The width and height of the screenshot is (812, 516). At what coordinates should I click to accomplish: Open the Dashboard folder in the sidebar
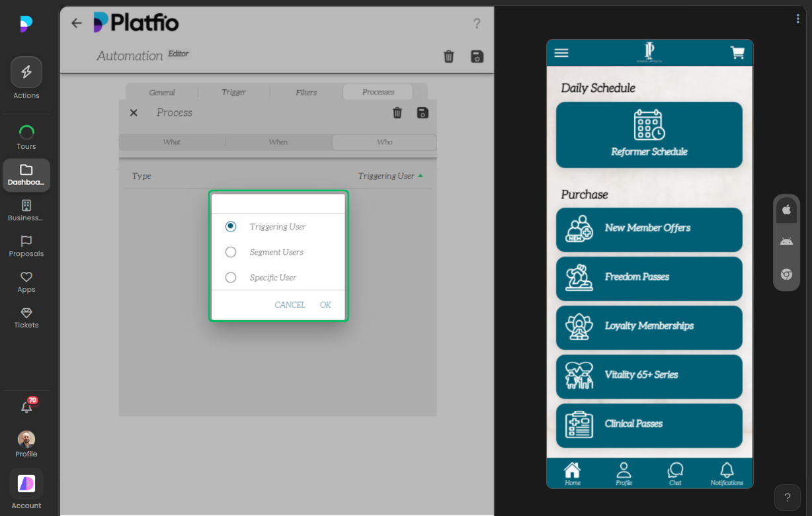pyautogui.click(x=26, y=175)
